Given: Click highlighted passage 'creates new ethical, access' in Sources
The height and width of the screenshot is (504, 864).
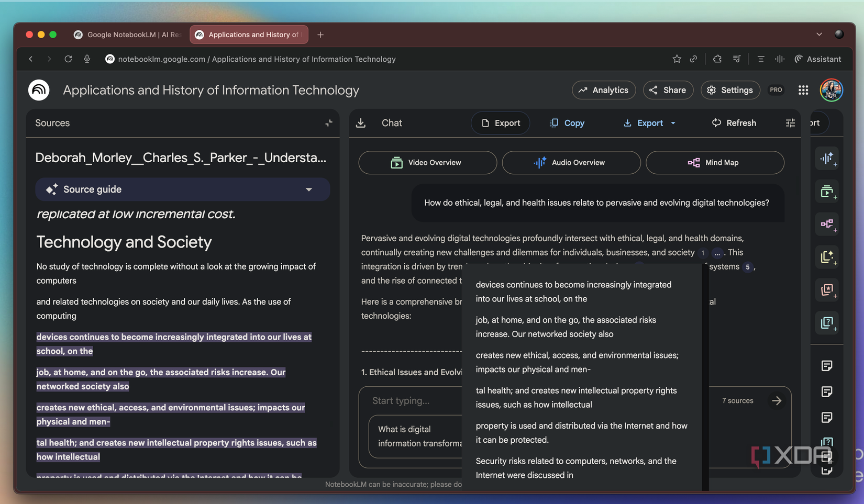Looking at the screenshot, I should coord(171,415).
